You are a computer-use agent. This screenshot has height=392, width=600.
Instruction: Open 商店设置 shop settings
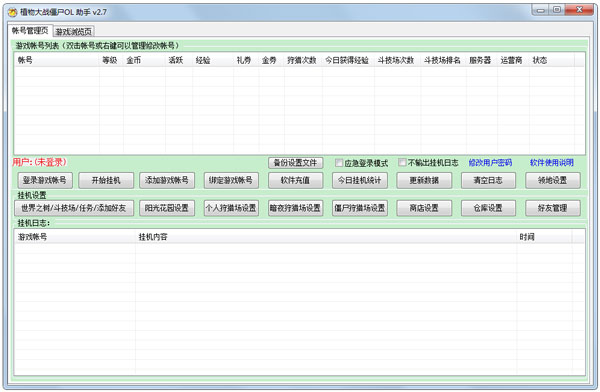tap(424, 208)
